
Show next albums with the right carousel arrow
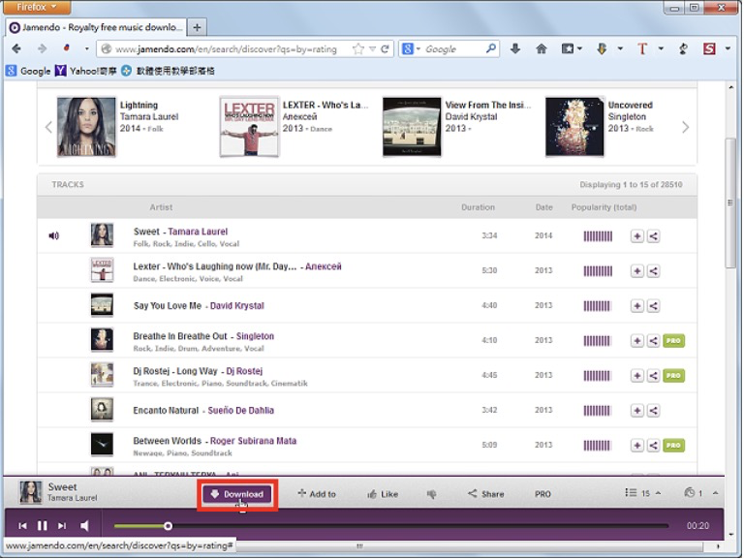click(685, 127)
